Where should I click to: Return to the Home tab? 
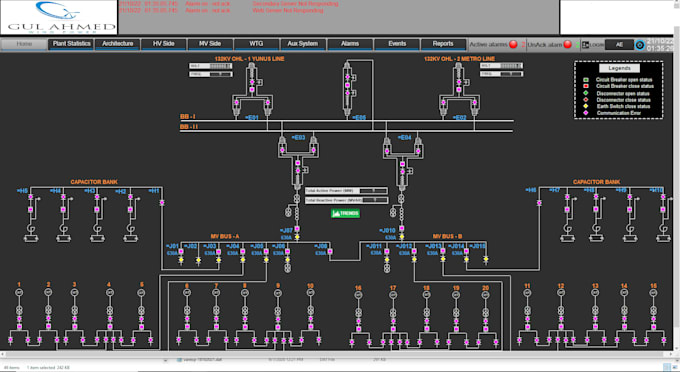click(x=24, y=44)
